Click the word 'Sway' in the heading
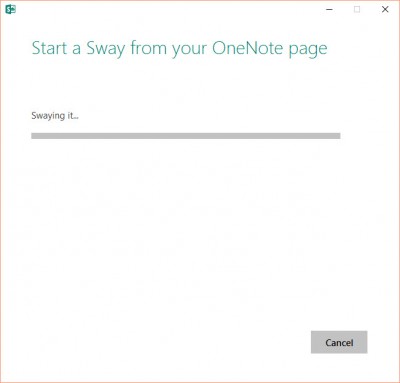 pyautogui.click(x=106, y=49)
